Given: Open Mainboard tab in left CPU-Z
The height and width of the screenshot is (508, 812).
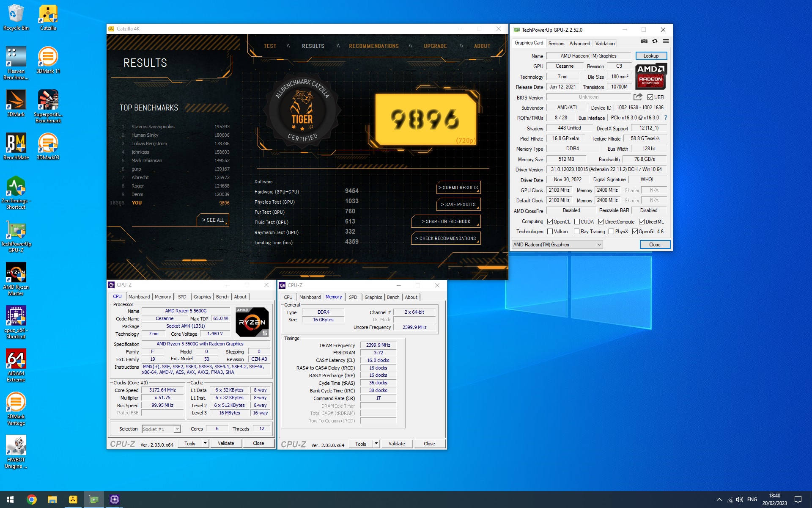Looking at the screenshot, I should click(x=139, y=297).
